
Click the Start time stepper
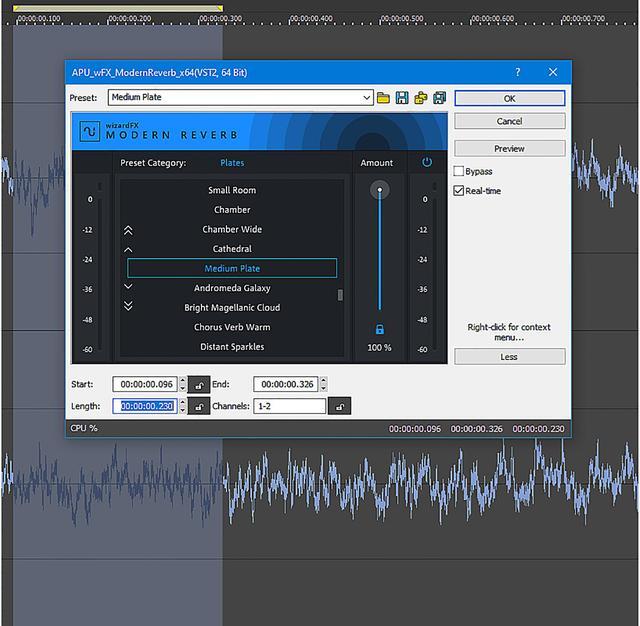[183, 384]
